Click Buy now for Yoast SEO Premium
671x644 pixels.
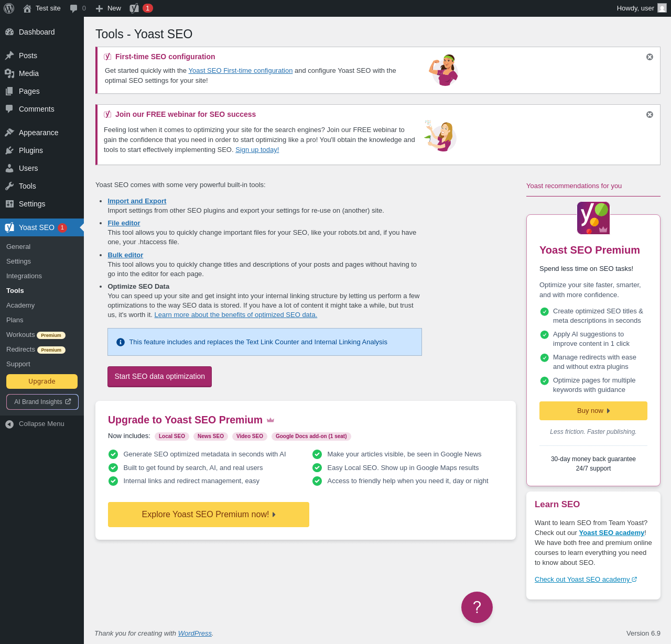tap(593, 411)
